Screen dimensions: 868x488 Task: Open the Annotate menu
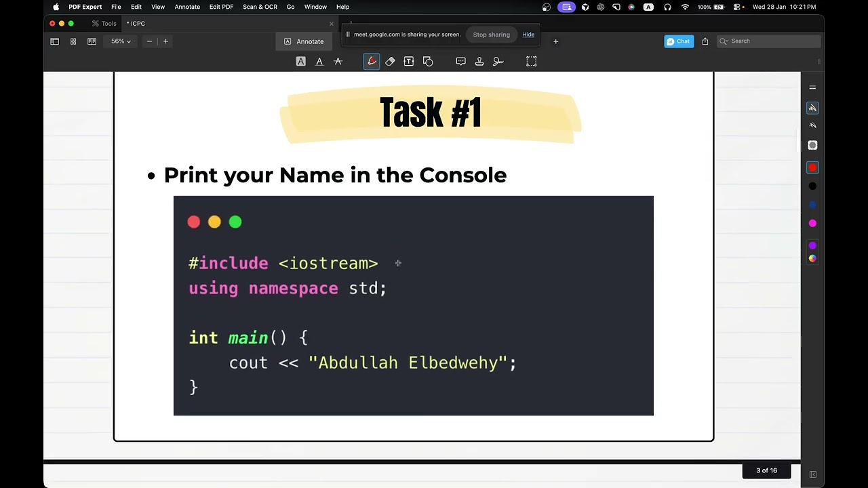(187, 7)
